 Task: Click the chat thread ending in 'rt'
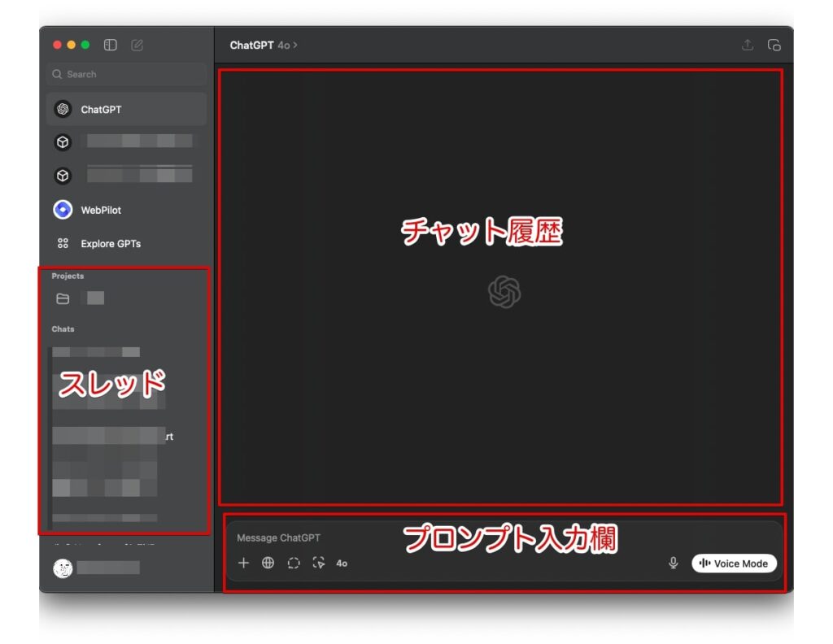coord(112,436)
